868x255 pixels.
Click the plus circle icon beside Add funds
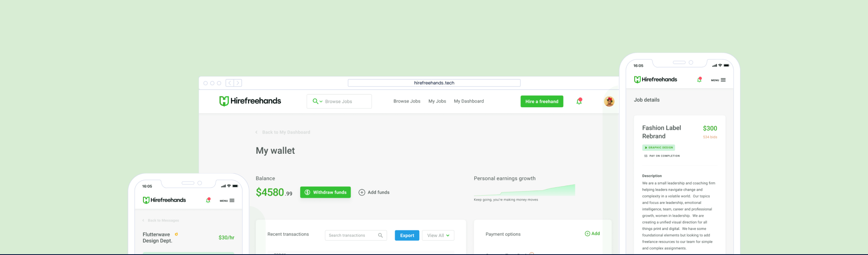362,192
